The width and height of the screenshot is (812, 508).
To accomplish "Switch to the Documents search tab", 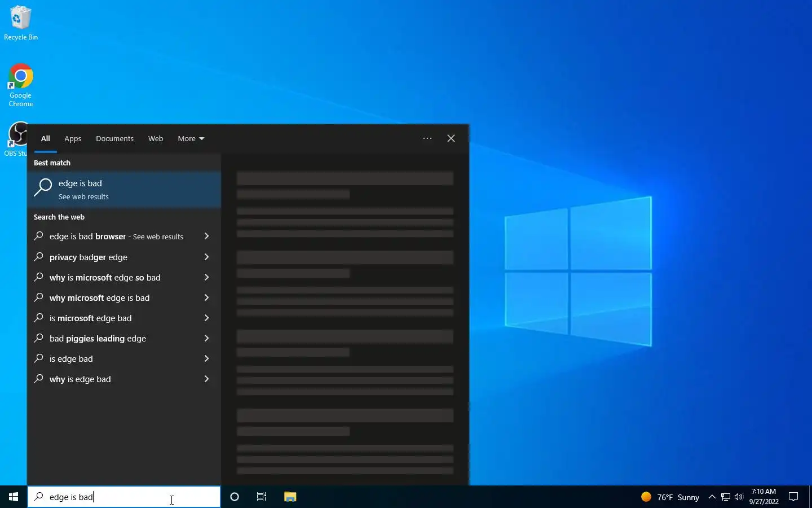I will pos(114,138).
